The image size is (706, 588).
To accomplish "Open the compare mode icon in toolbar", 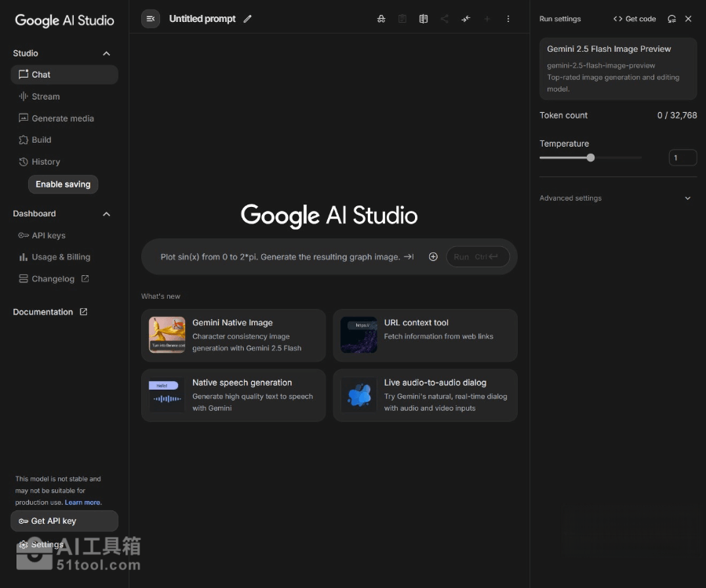I will coord(424,19).
